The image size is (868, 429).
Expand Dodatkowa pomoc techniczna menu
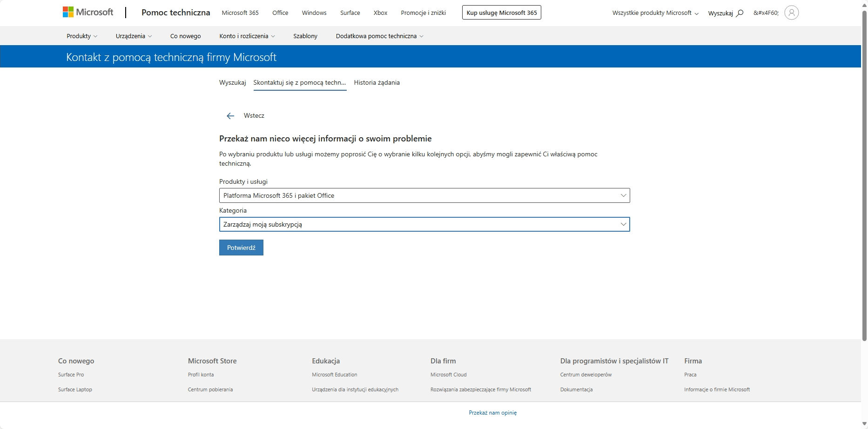pyautogui.click(x=379, y=36)
